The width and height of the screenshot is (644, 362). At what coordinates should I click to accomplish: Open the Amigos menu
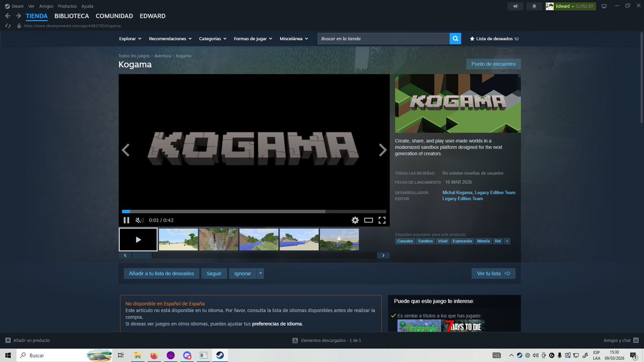(46, 6)
